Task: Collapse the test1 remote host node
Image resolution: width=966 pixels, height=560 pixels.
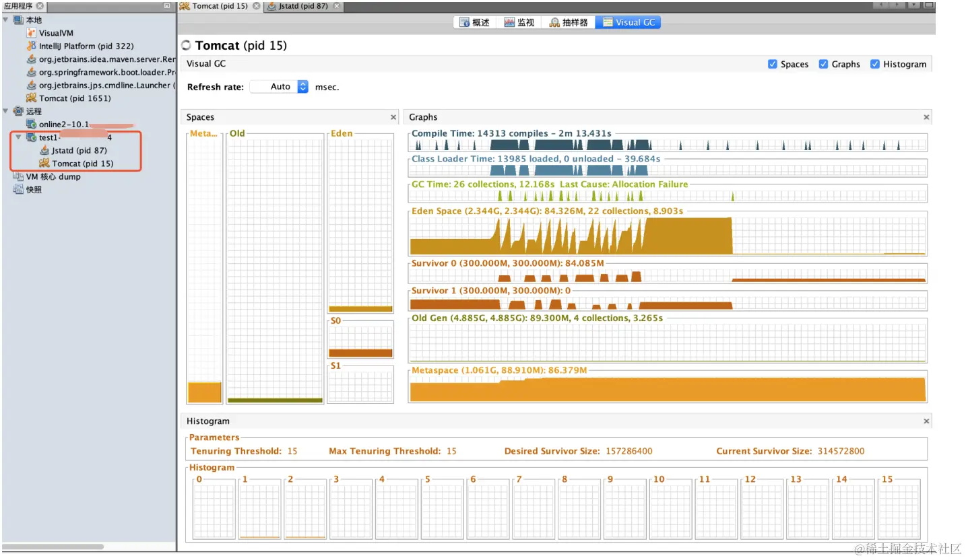Action: click(x=19, y=137)
